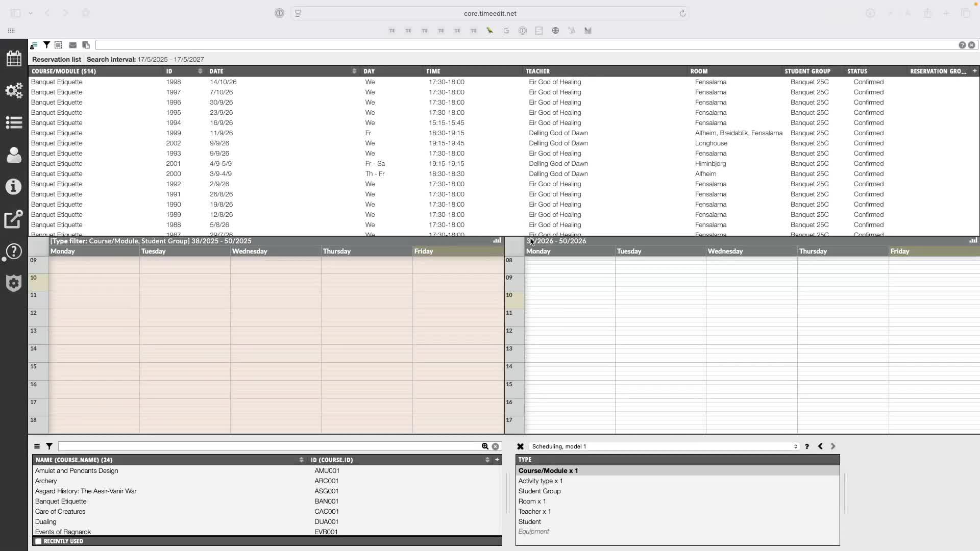Click the info circle sidebar icon

[x=14, y=187]
